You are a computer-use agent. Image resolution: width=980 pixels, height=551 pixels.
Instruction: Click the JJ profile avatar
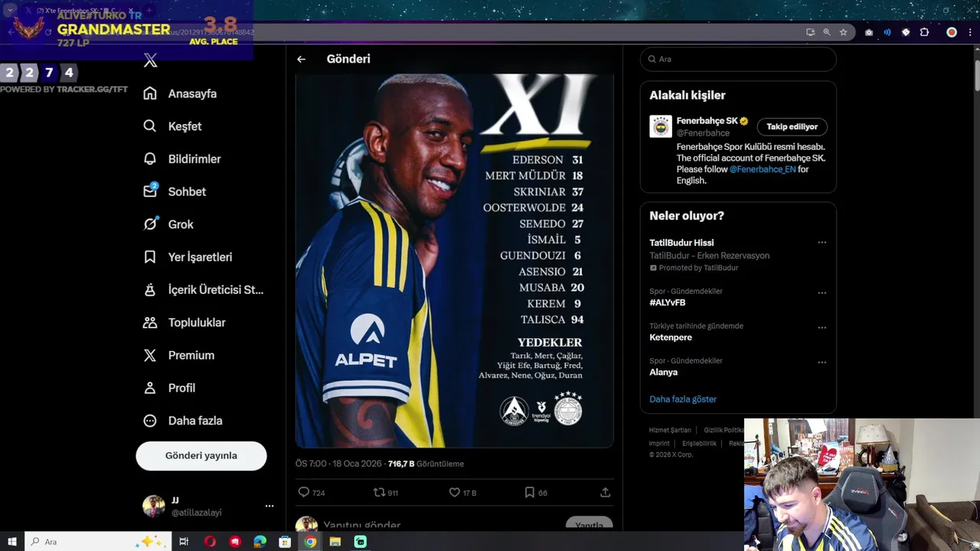click(x=154, y=506)
